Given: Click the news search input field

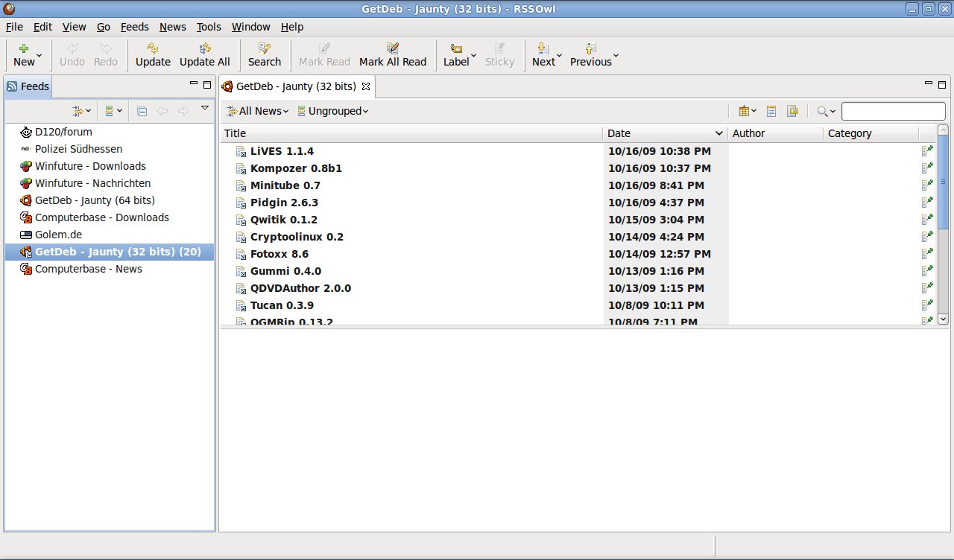Looking at the screenshot, I should click(893, 111).
